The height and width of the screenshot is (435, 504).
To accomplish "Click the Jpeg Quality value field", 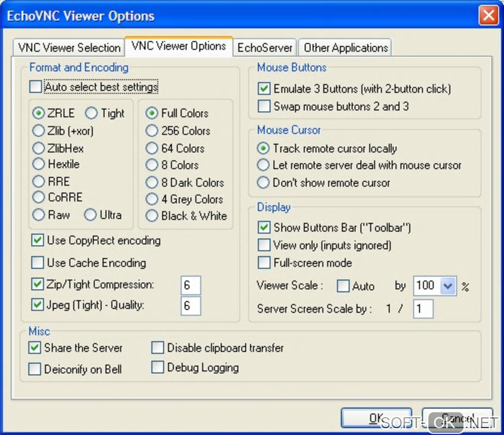I will (191, 306).
